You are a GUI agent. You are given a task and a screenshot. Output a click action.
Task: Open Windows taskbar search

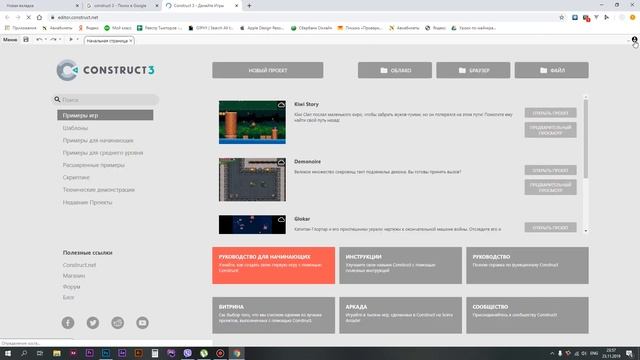pos(24,353)
